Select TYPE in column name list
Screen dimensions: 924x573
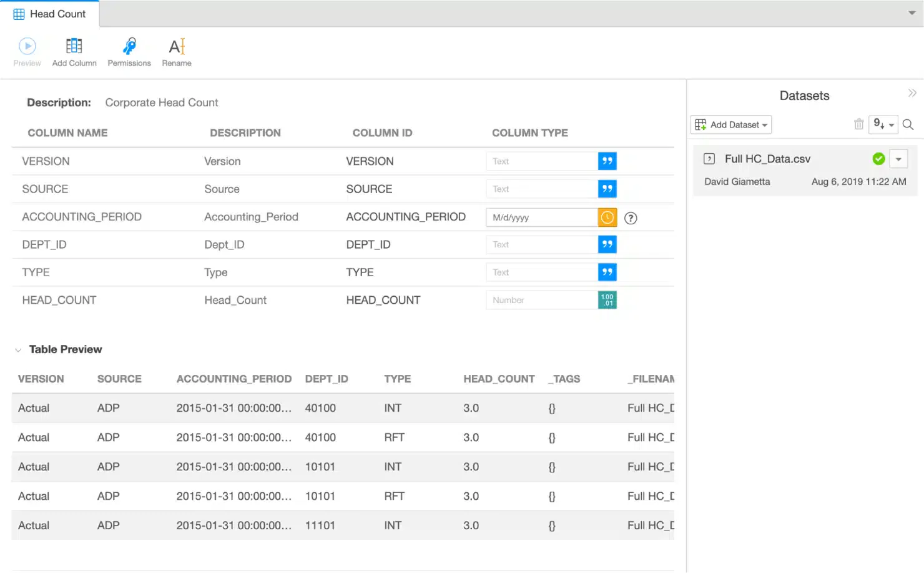click(x=36, y=272)
